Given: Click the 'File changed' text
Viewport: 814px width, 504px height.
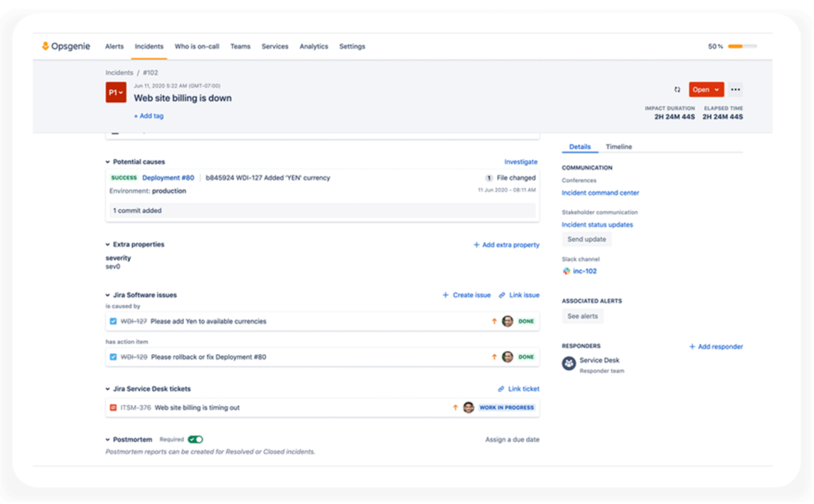Looking at the screenshot, I should click(x=516, y=178).
